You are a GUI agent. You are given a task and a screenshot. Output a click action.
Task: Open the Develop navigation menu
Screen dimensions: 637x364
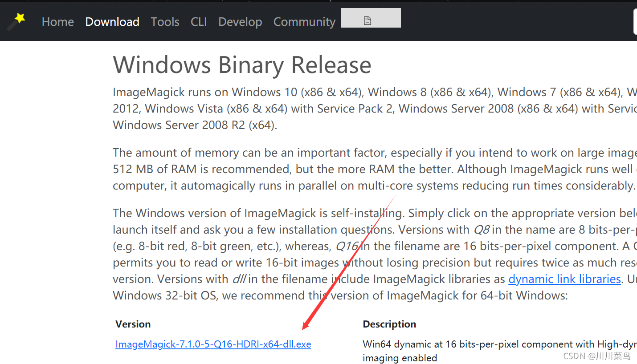(x=240, y=22)
